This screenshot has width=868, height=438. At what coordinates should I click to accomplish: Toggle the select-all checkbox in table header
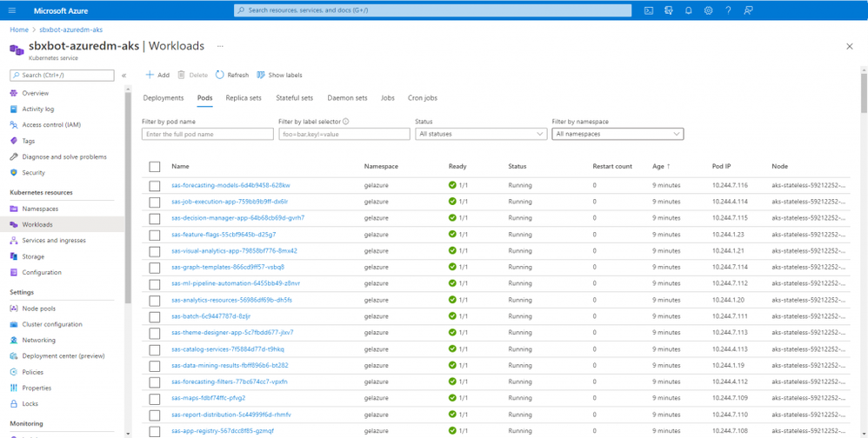click(155, 167)
